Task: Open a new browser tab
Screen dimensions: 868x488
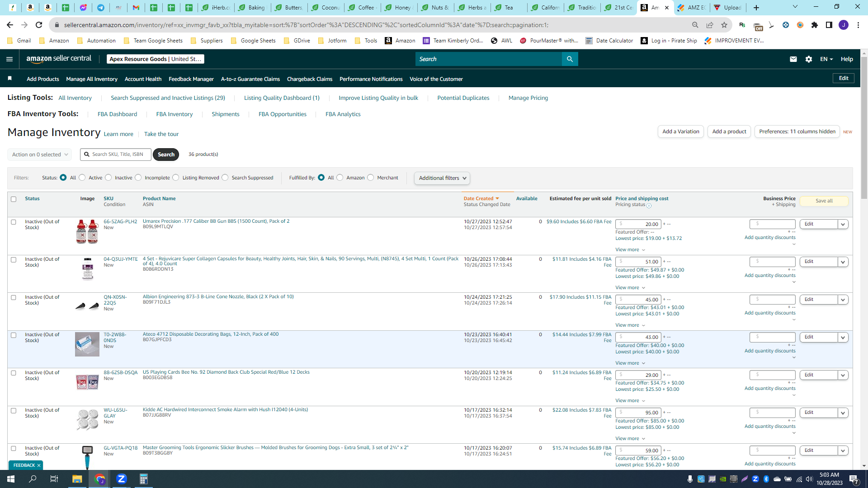Action: pos(756,8)
